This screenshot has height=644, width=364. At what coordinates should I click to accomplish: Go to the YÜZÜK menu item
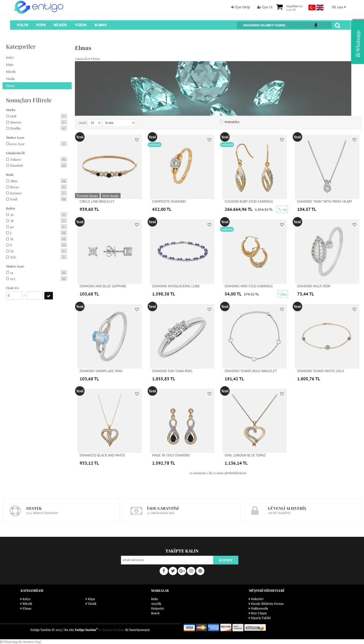pyautogui.click(x=81, y=25)
